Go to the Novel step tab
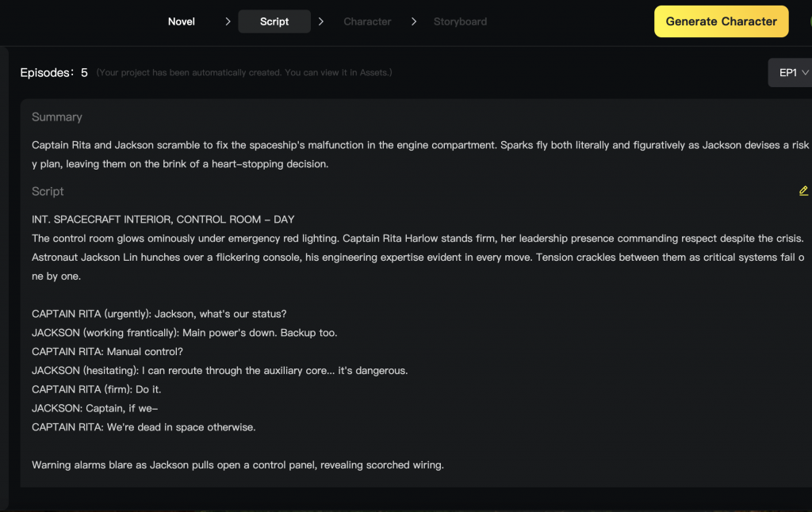The image size is (812, 512). click(x=182, y=21)
